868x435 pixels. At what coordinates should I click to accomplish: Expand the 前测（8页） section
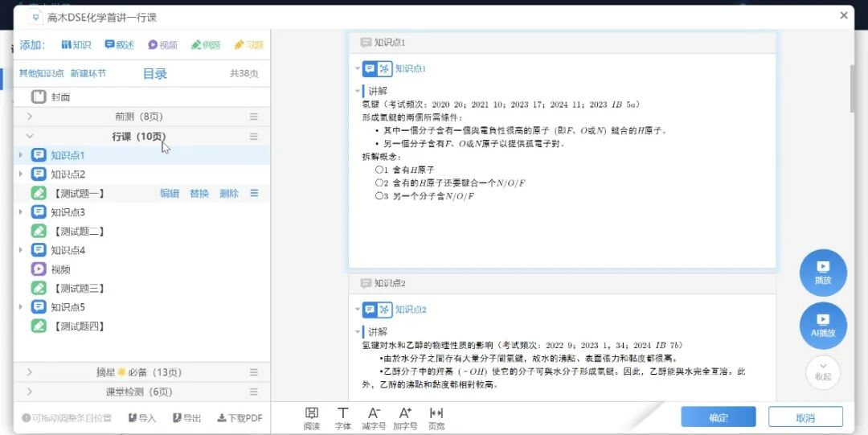click(30, 117)
